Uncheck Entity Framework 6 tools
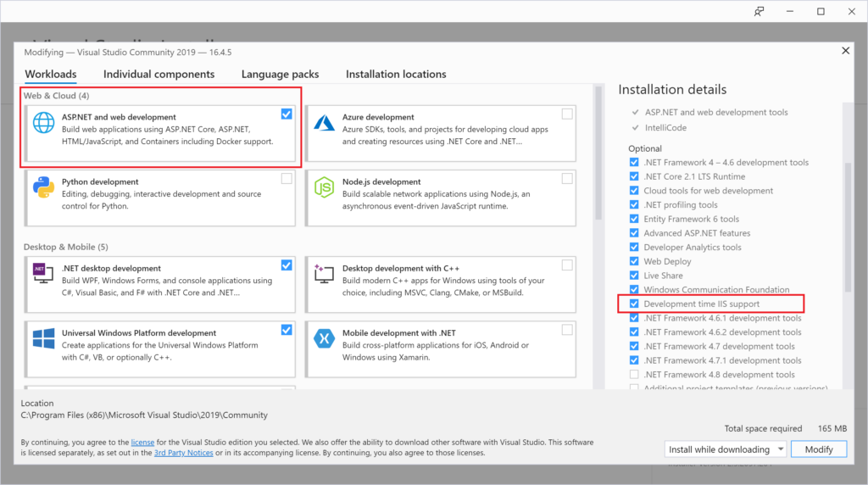 tap(634, 219)
